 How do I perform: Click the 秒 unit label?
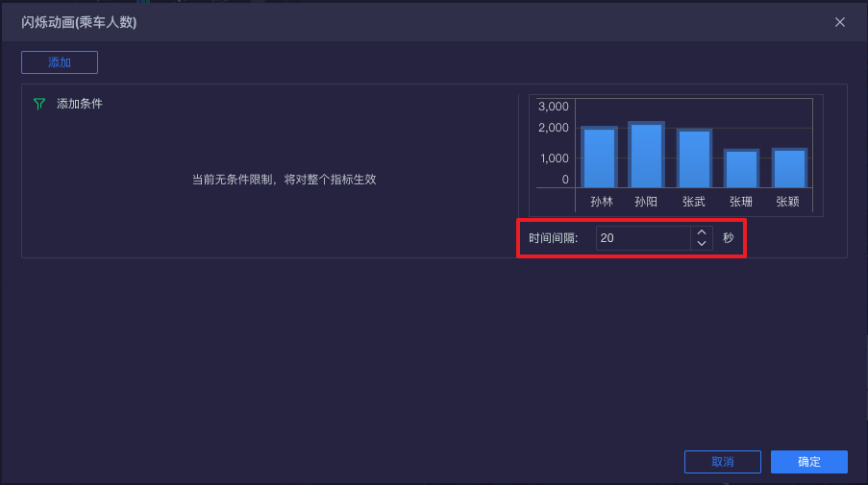[728, 238]
